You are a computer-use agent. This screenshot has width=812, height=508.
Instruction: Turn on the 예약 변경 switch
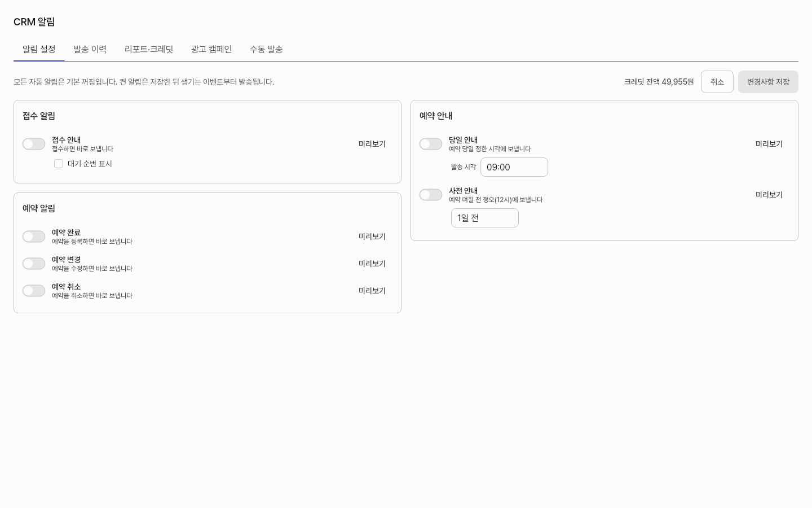[34, 264]
